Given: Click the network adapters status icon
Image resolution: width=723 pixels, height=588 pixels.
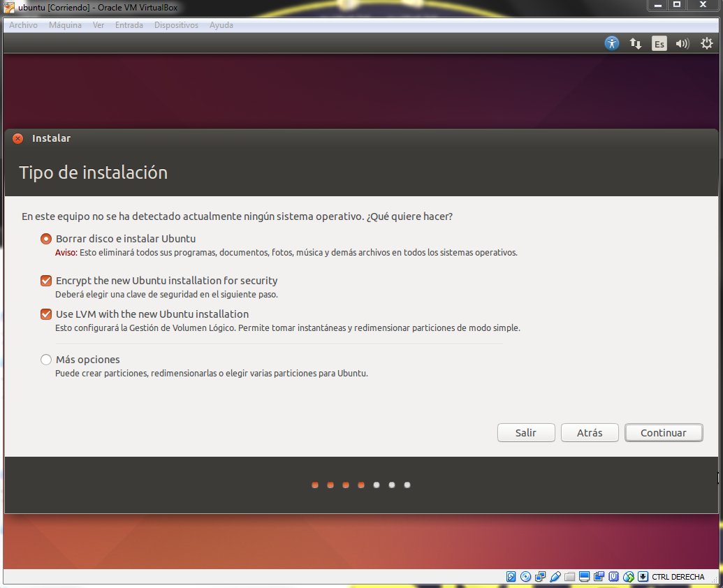Looking at the screenshot, I should [541, 577].
